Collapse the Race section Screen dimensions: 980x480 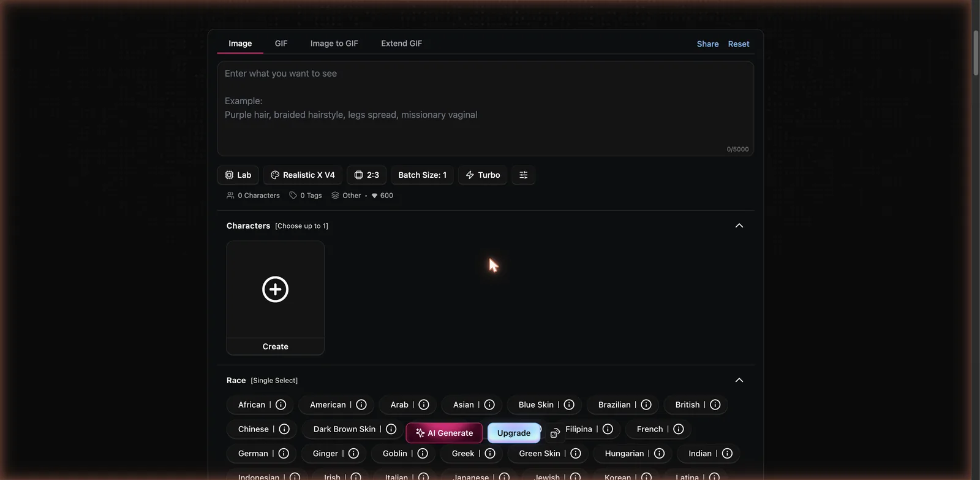739,380
